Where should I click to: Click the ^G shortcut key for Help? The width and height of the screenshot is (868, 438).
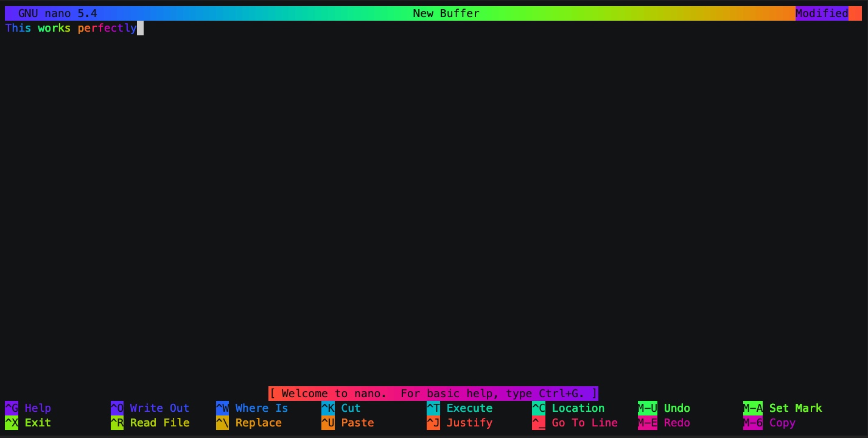(x=12, y=408)
